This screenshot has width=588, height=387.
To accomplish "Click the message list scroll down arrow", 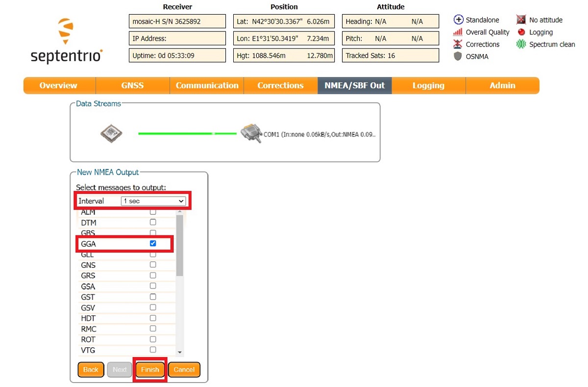I will (x=180, y=352).
